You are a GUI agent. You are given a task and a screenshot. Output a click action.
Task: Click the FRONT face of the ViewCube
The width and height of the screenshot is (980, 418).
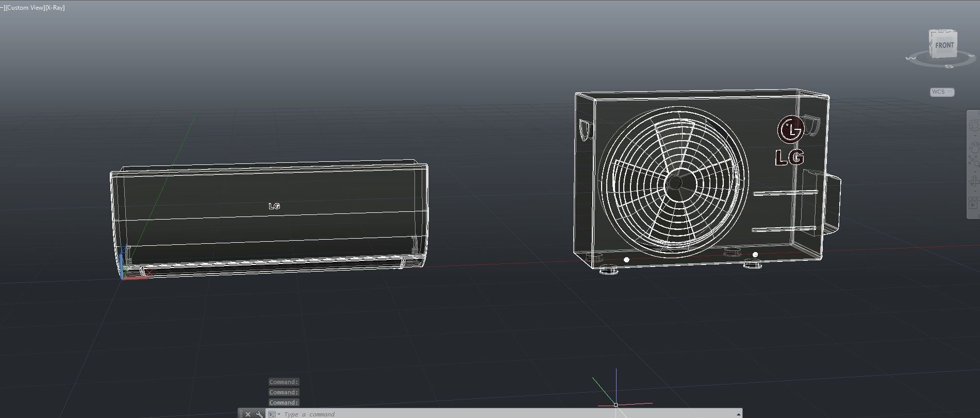[x=944, y=45]
